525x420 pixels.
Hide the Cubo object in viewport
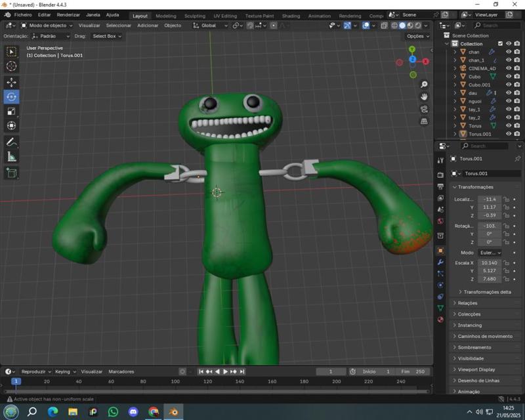[x=509, y=77]
